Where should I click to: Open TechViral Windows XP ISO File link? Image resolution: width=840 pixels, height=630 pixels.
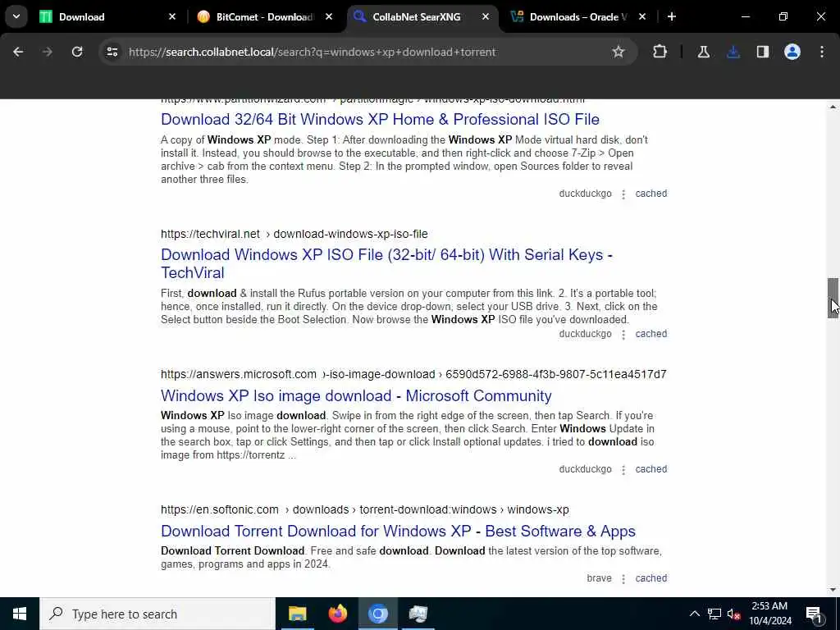[386, 263]
